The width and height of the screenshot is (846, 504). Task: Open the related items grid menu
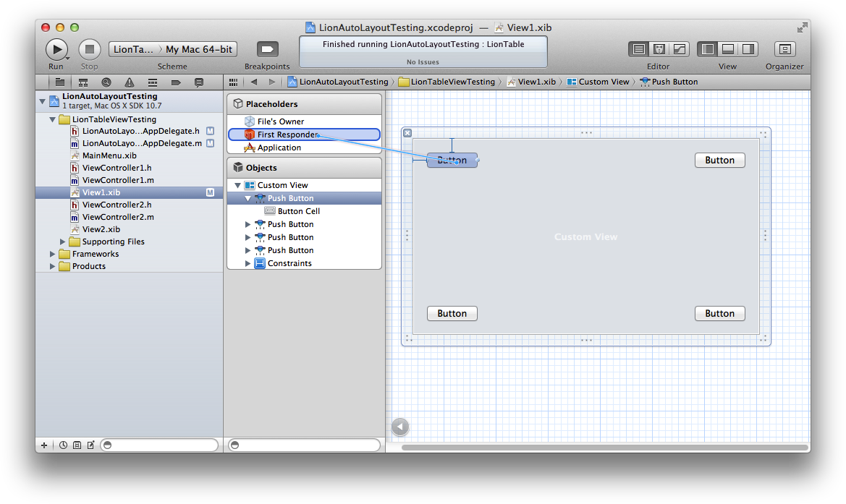(x=233, y=82)
